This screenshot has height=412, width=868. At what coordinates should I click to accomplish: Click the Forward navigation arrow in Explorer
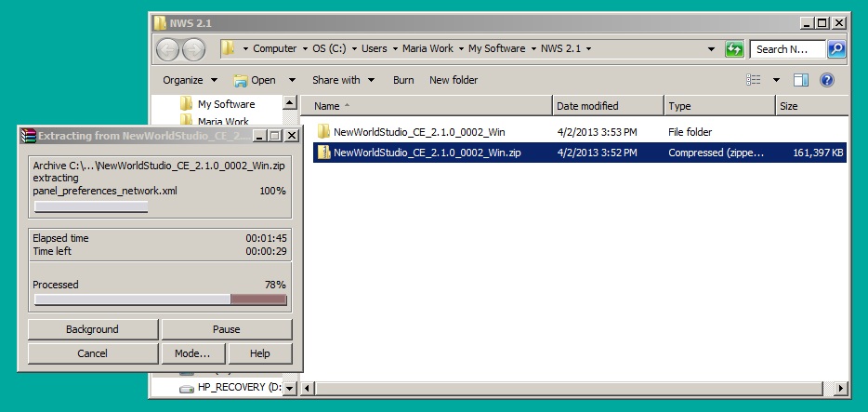click(193, 50)
